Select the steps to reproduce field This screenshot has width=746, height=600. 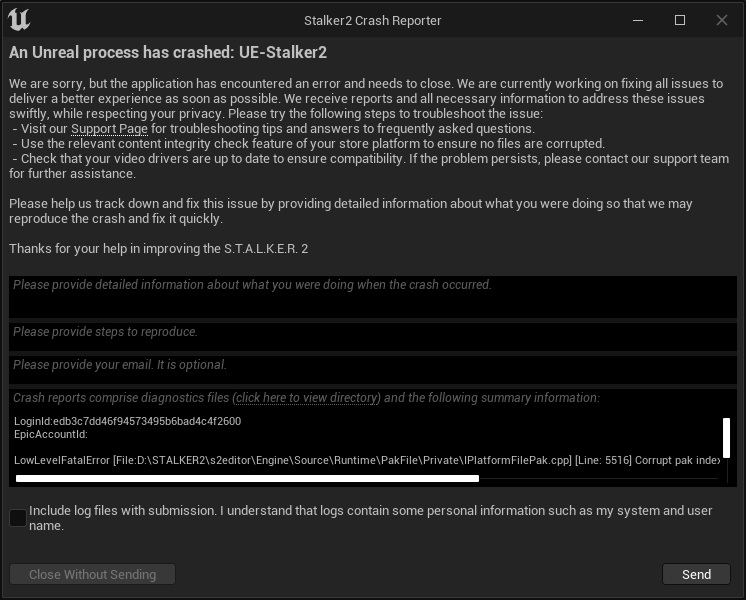[373, 337]
